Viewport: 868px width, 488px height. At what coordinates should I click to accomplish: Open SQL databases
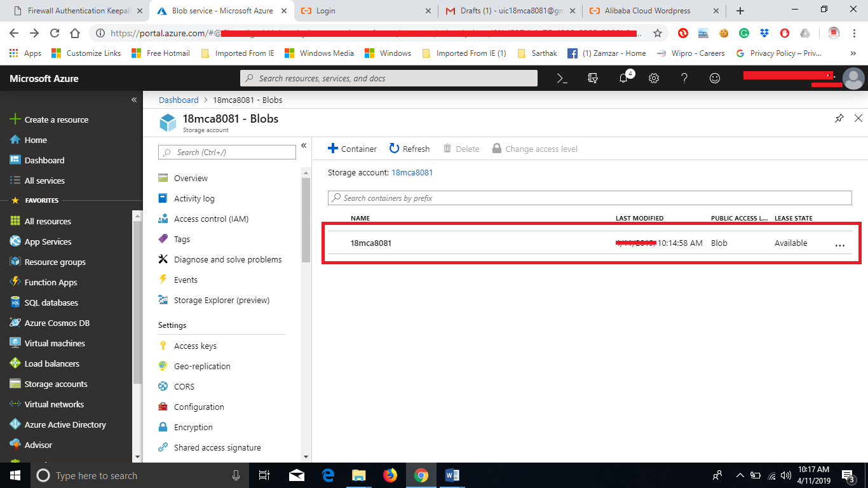click(44, 302)
